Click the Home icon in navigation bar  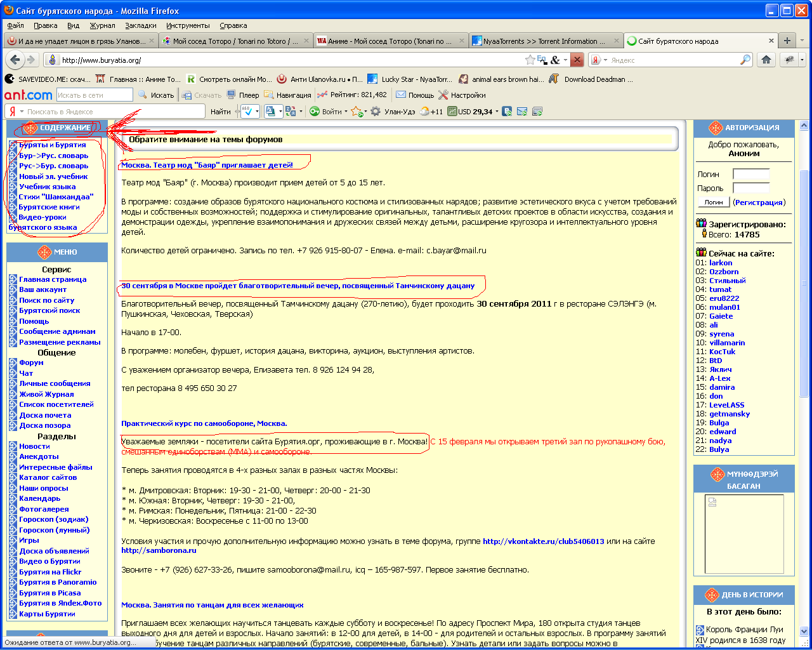(x=766, y=60)
